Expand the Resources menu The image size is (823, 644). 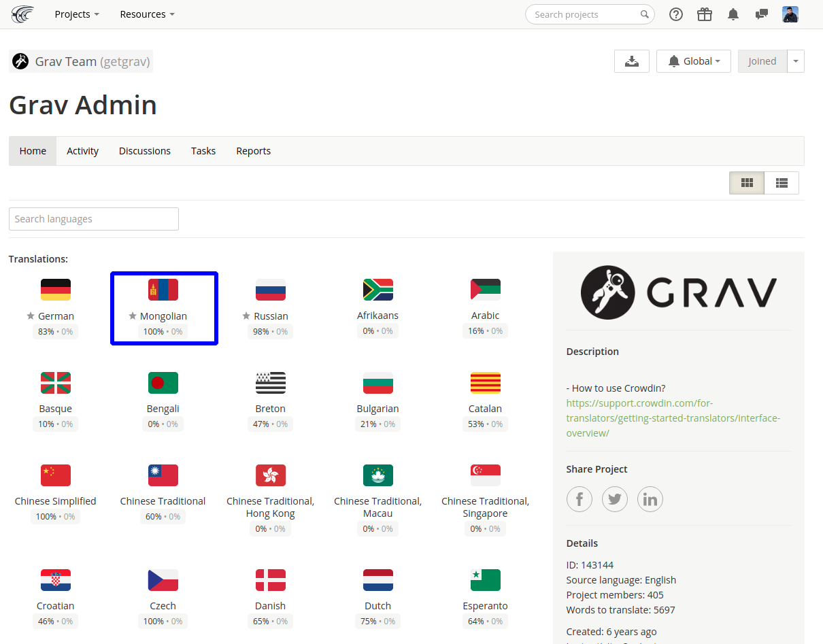click(x=147, y=14)
